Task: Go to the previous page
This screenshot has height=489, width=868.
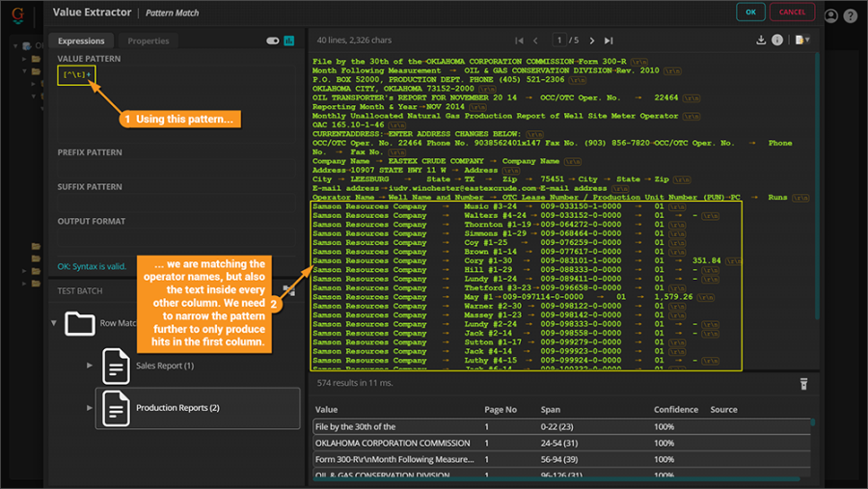Action: 536,41
